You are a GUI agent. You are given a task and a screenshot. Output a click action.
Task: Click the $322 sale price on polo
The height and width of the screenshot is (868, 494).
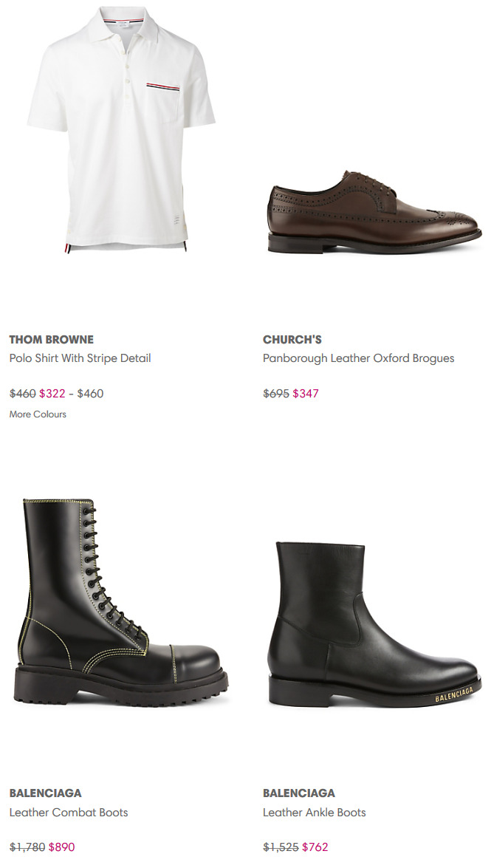pyautogui.click(x=52, y=394)
